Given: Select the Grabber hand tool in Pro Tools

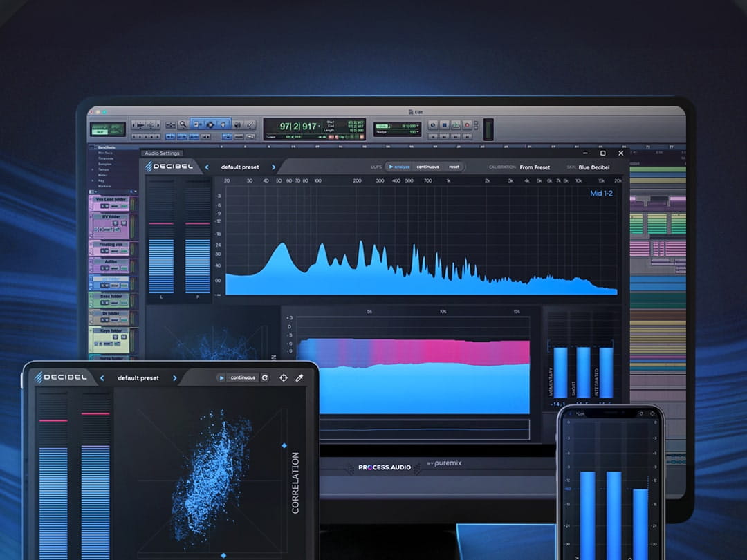Looking at the screenshot, I should pos(223,124).
